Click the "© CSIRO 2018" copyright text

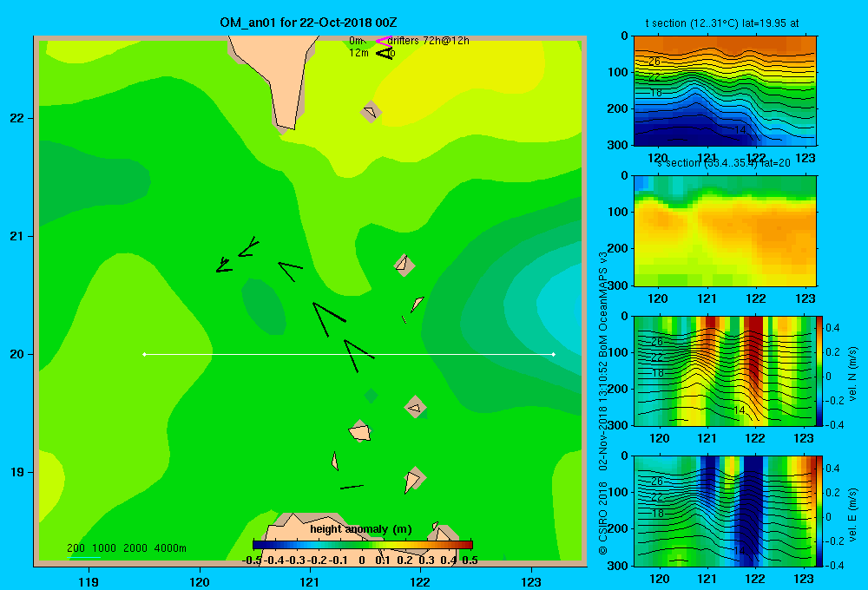pos(603,518)
